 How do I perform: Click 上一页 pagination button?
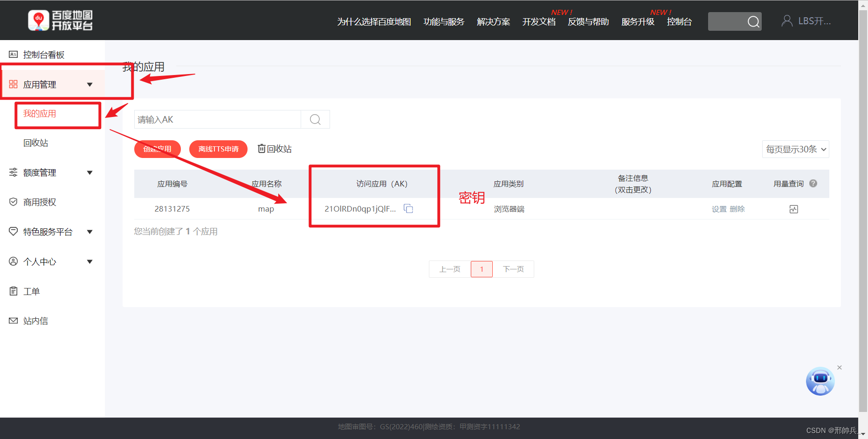(450, 269)
